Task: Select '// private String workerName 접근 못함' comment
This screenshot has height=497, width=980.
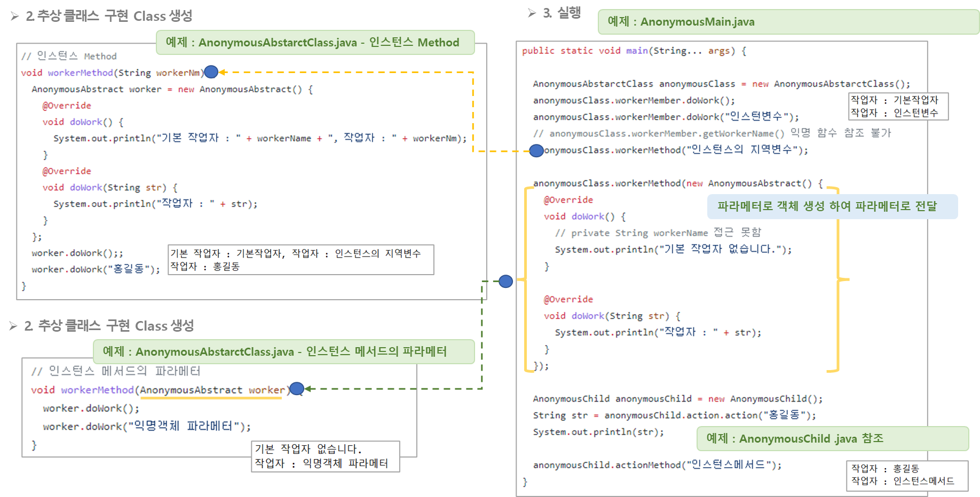Action: coord(658,233)
